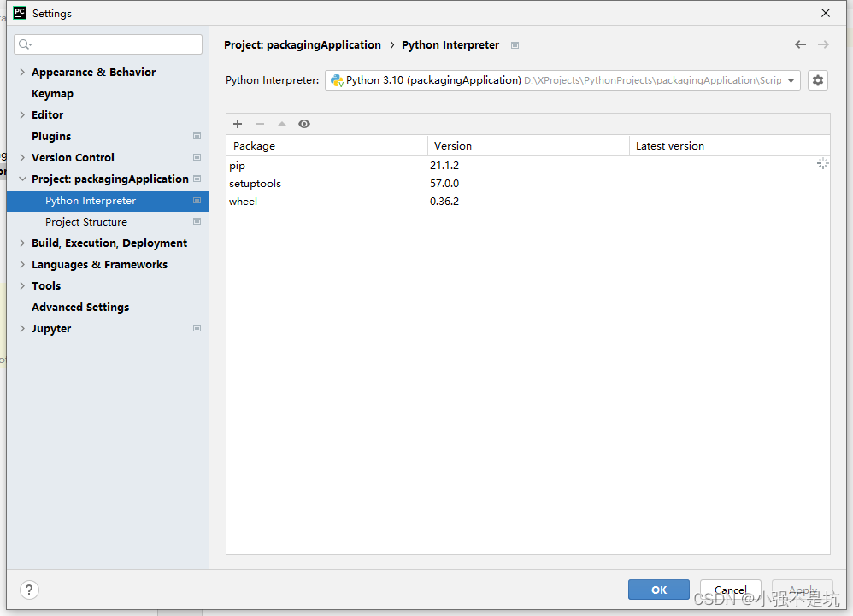Expand Languages & Frameworks section
The width and height of the screenshot is (853, 616).
coord(22,264)
